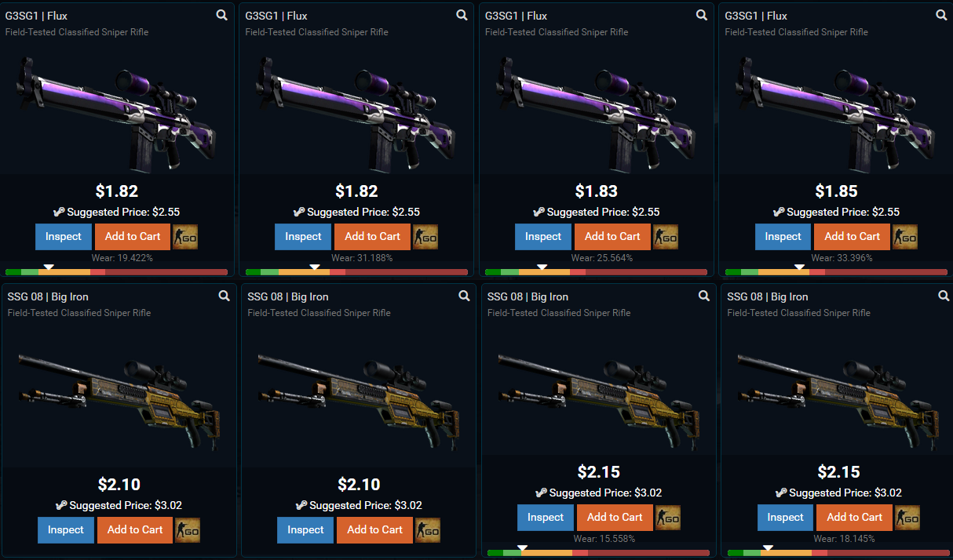The height and width of the screenshot is (560, 953).
Task: Click CS:GO icon on G3SG1 card with 31.188% wear
Action: [425, 237]
